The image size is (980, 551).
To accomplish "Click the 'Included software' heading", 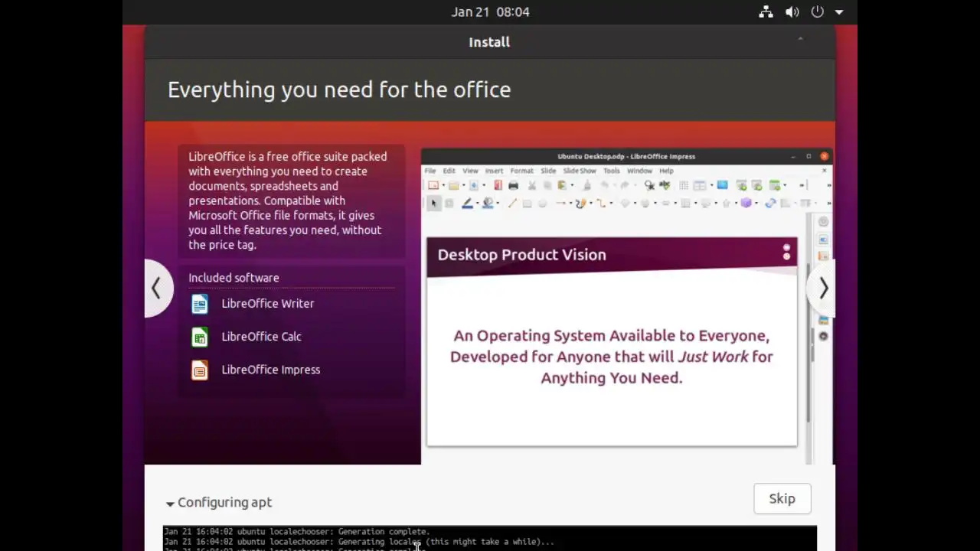I will coord(234,278).
